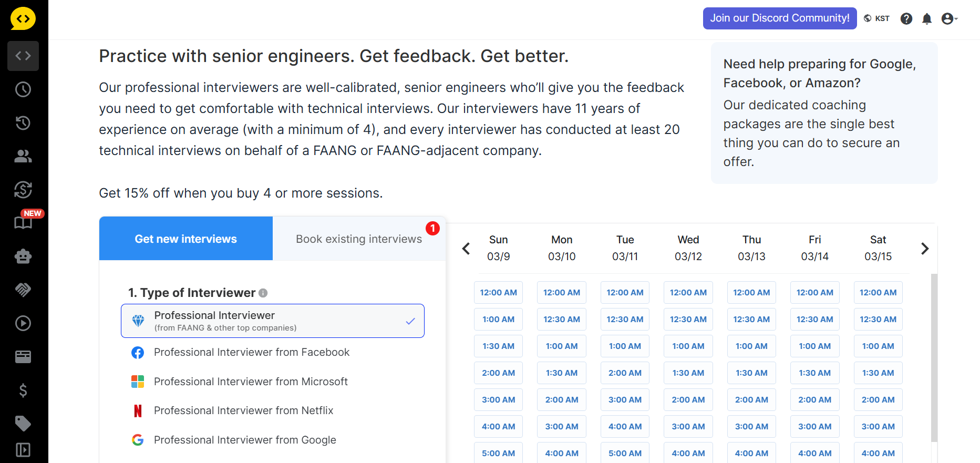
Task: Click the notifications bell icon
Action: [927, 19]
